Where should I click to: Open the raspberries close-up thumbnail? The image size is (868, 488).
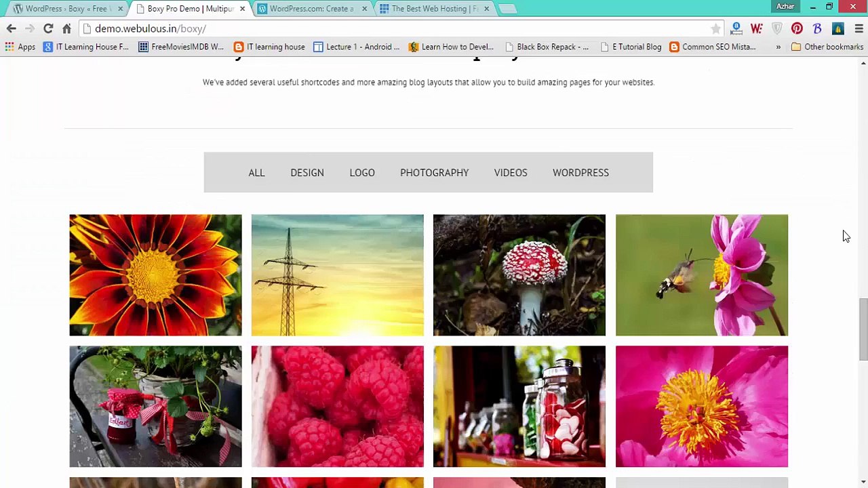(337, 407)
